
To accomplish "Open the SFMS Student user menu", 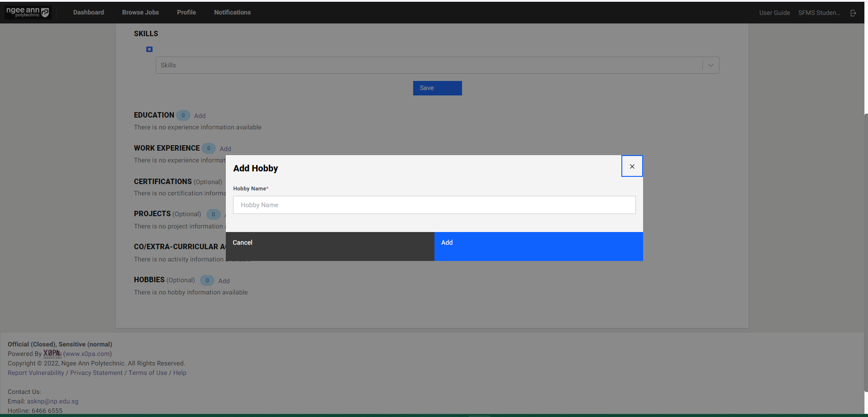I will tap(819, 13).
